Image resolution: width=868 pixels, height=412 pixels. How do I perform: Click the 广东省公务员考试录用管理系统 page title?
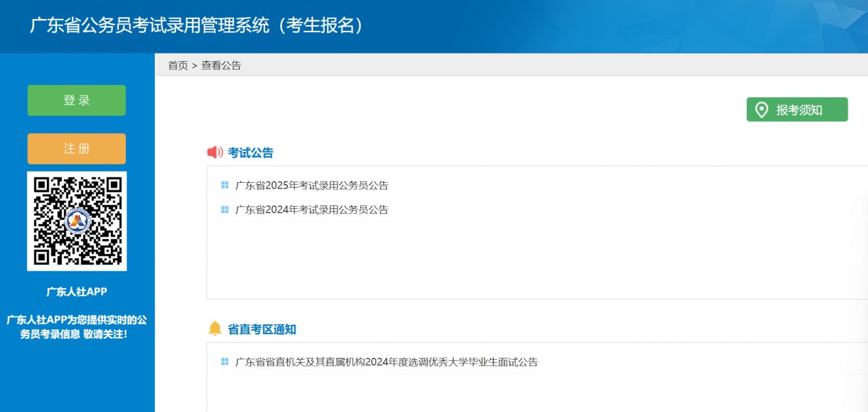click(197, 25)
